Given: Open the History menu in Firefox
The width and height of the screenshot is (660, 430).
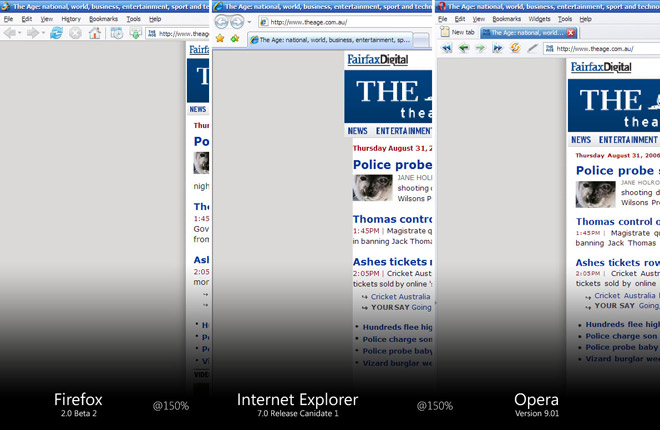Looking at the screenshot, I should 71,19.
